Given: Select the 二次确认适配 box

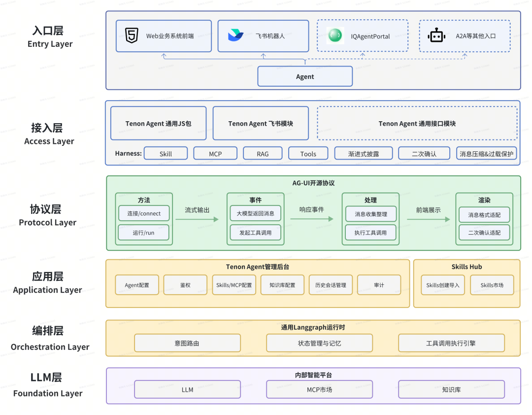Looking at the screenshot, I should (484, 233).
